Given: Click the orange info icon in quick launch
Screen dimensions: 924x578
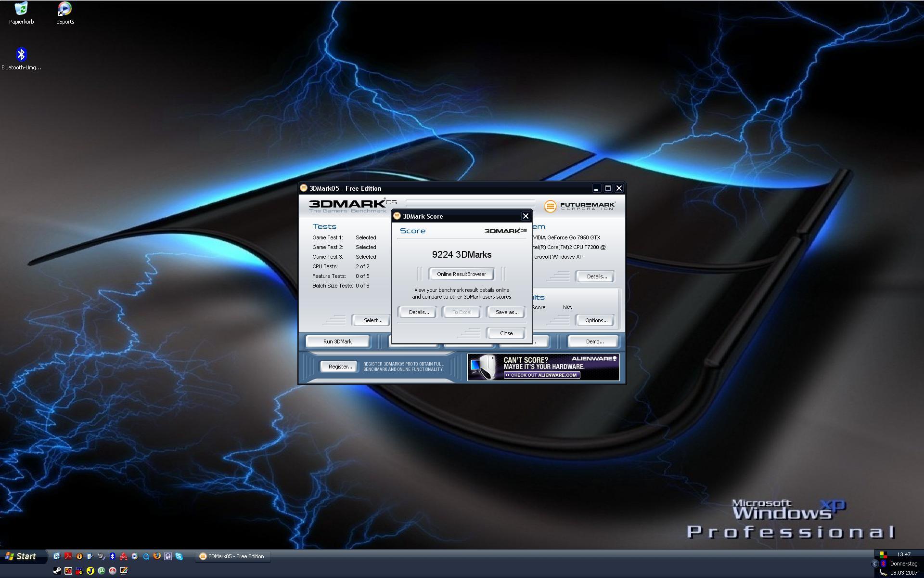Looking at the screenshot, I should point(79,556).
